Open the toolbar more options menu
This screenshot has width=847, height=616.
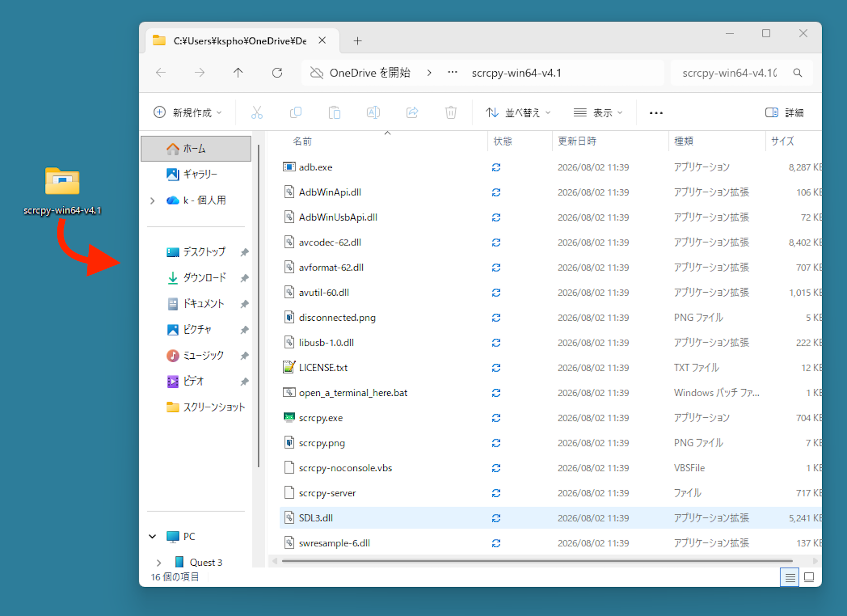(656, 113)
